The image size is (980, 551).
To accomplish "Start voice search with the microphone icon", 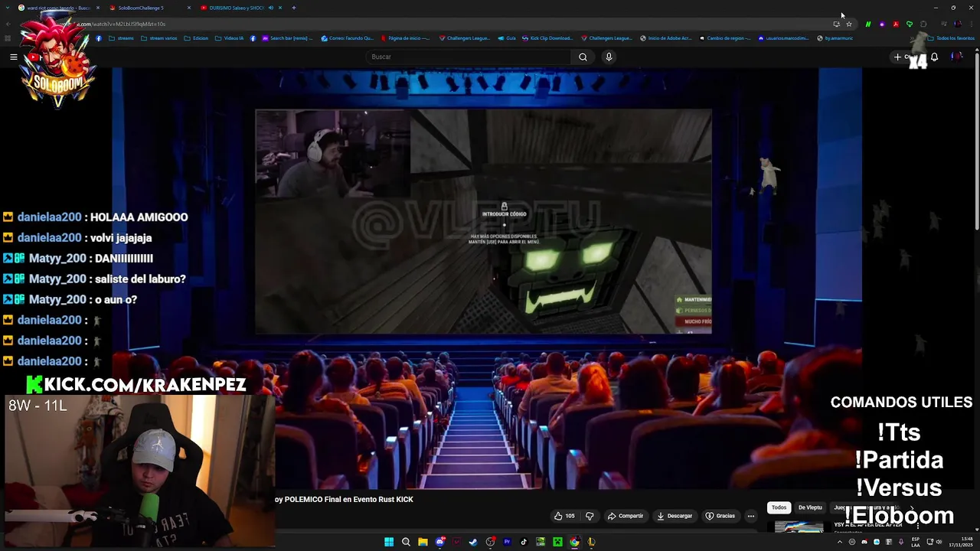I will point(609,57).
